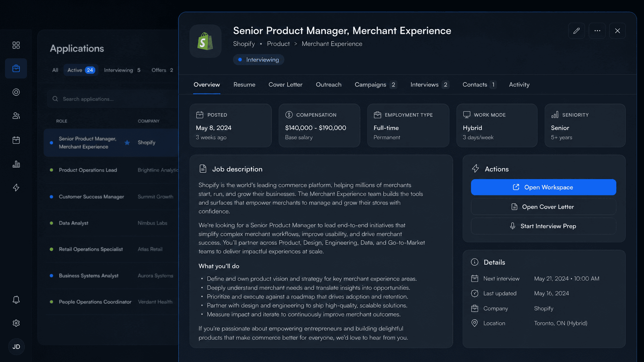Switch to the Outreach tab
This screenshot has width=644, height=362.
point(329,85)
